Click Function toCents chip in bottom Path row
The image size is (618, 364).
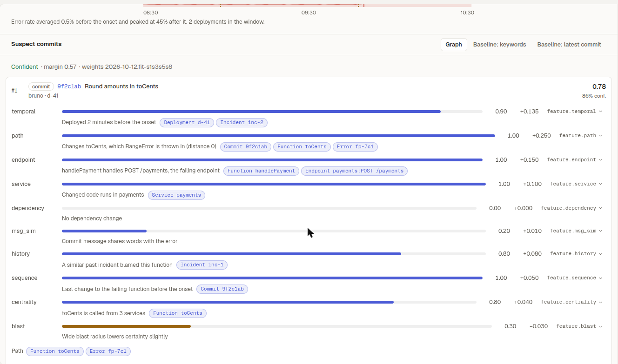[55, 351]
